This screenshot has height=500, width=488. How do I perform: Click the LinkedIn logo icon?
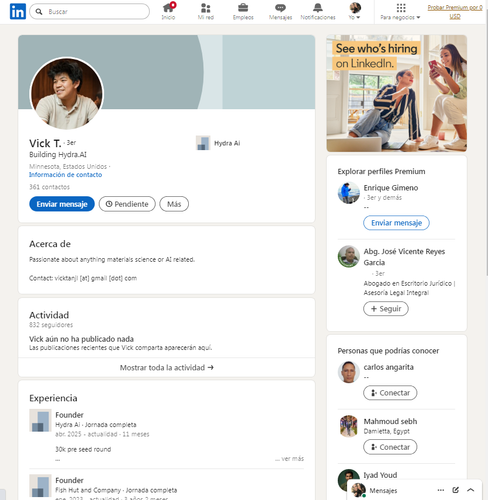tap(18, 12)
